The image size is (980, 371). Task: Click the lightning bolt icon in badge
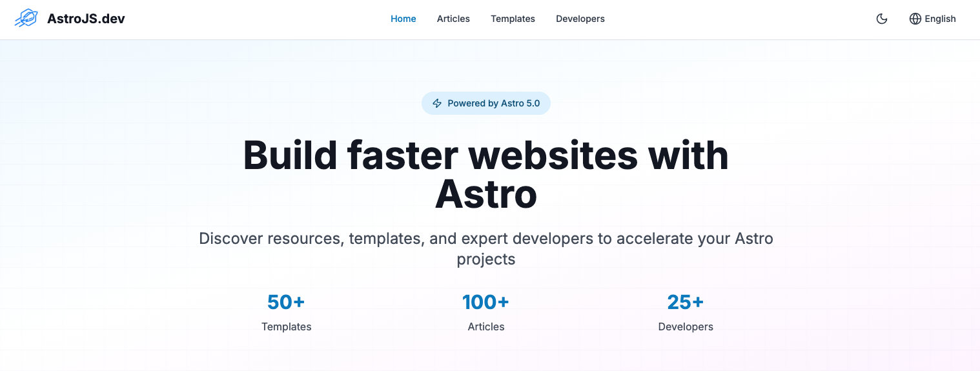pos(437,103)
